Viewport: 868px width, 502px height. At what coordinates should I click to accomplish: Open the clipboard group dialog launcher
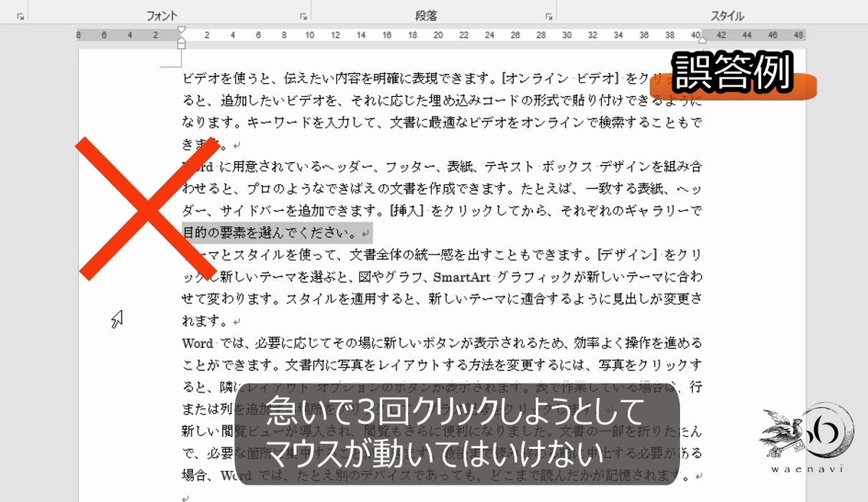[x=21, y=15]
